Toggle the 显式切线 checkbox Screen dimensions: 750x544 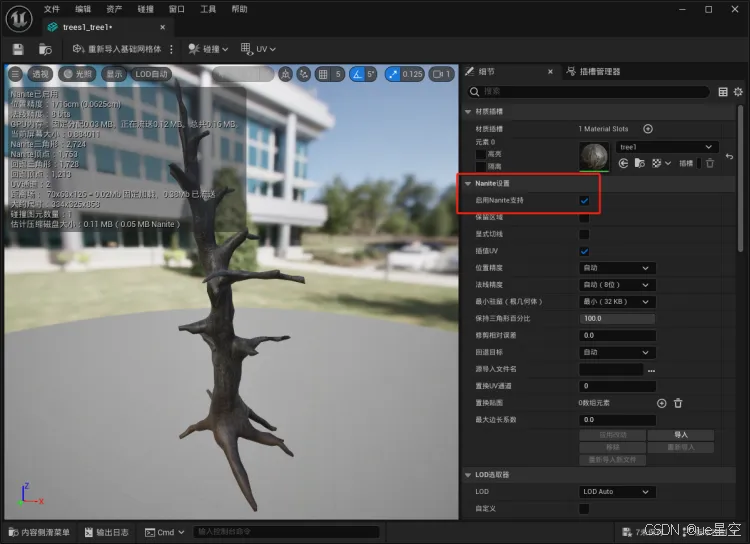(584, 234)
